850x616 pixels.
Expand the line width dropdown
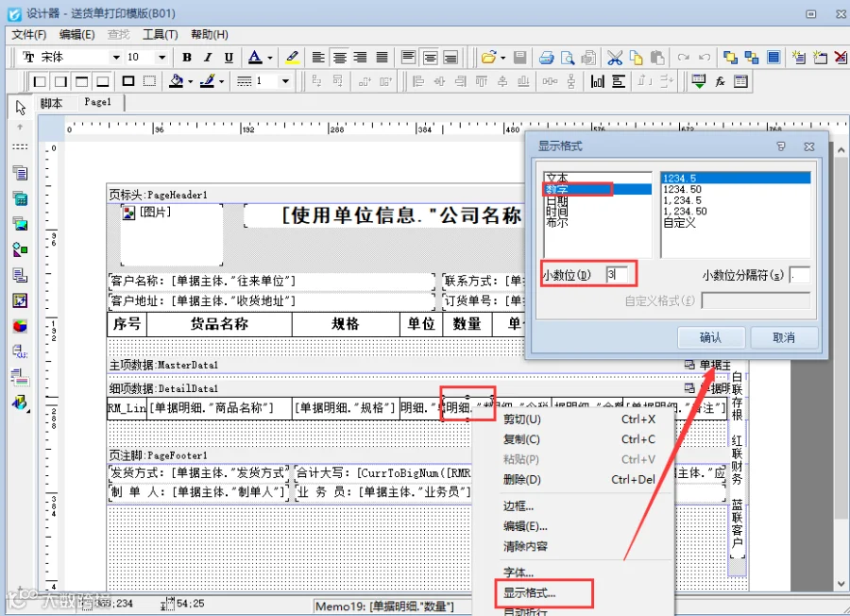click(x=285, y=81)
